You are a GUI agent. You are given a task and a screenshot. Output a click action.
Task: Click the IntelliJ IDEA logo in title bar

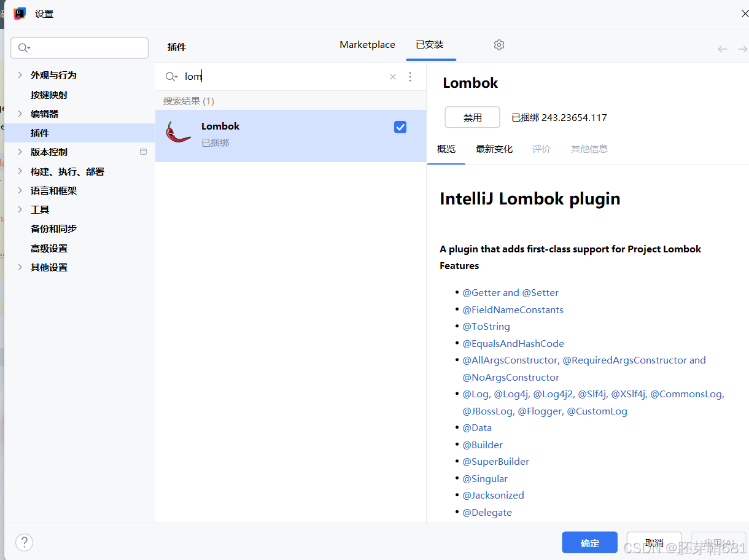coord(20,14)
